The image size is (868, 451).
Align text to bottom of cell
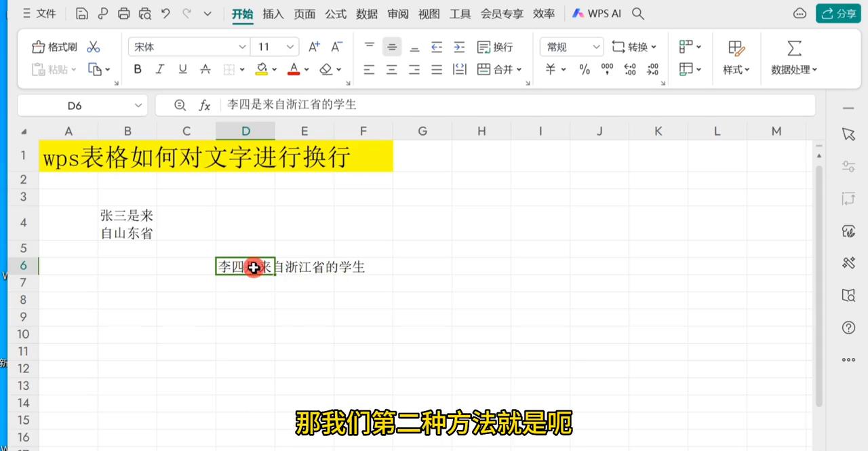[x=414, y=47]
